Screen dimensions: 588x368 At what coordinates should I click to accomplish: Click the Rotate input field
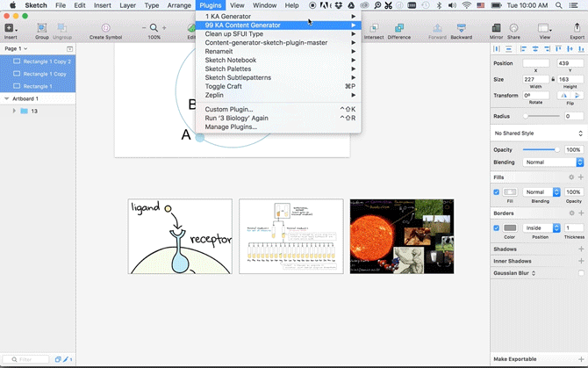[x=535, y=95]
